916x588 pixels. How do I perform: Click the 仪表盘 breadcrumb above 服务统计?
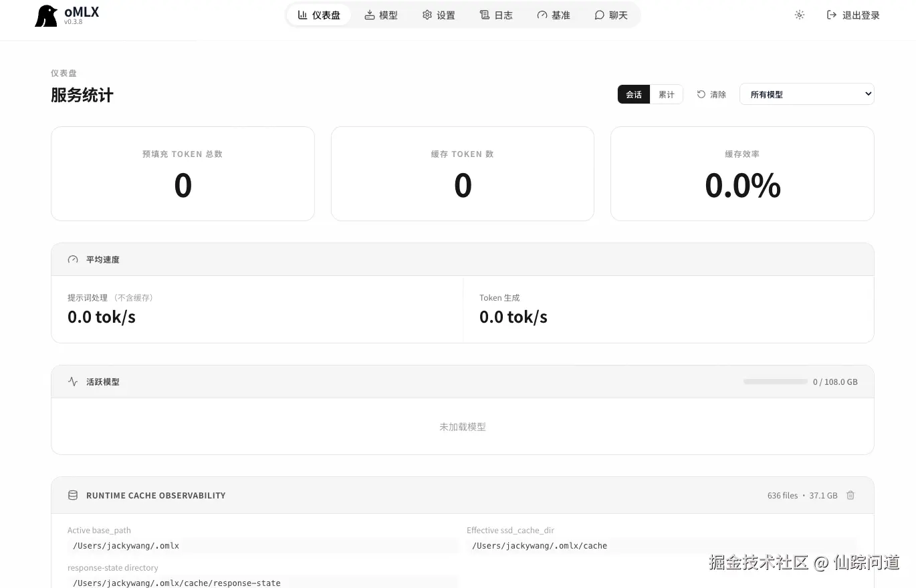64,73
